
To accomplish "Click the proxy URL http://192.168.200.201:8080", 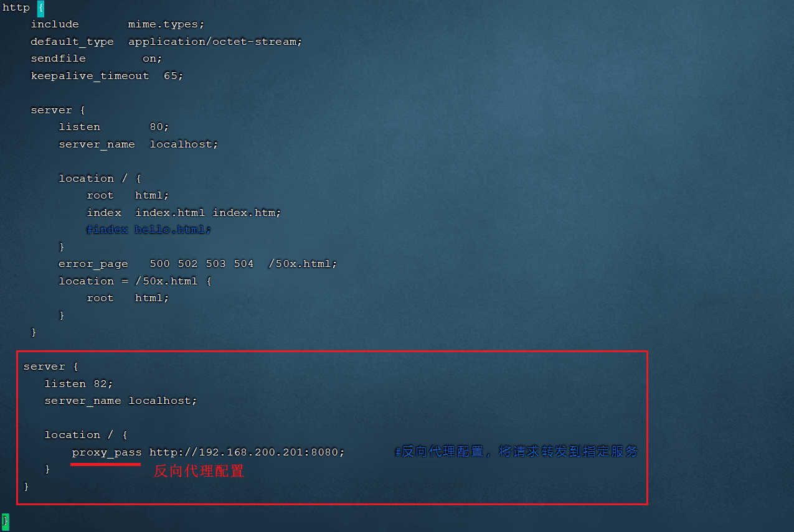I will (247, 452).
